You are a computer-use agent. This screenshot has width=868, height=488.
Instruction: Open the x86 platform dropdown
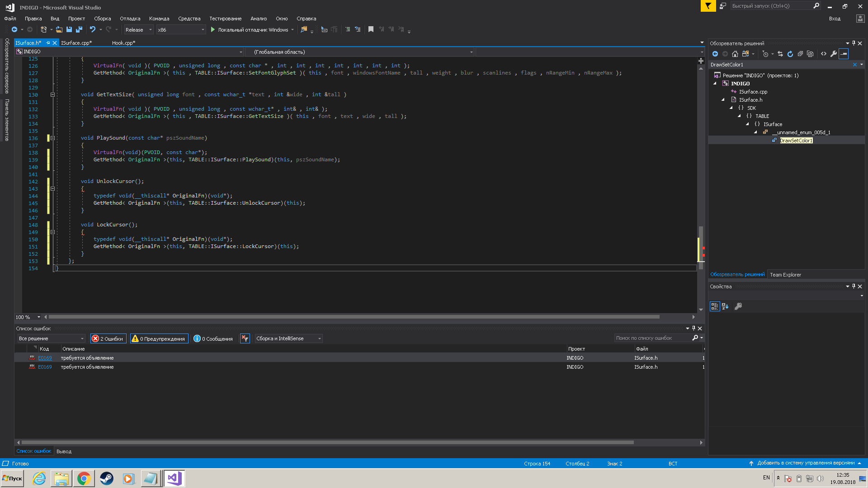181,30
